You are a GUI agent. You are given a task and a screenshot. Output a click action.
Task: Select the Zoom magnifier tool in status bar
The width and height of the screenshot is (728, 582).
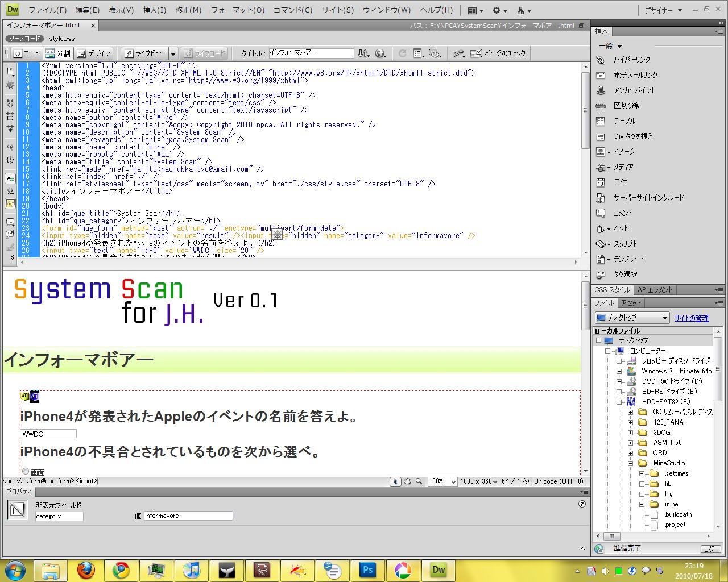[419, 481]
